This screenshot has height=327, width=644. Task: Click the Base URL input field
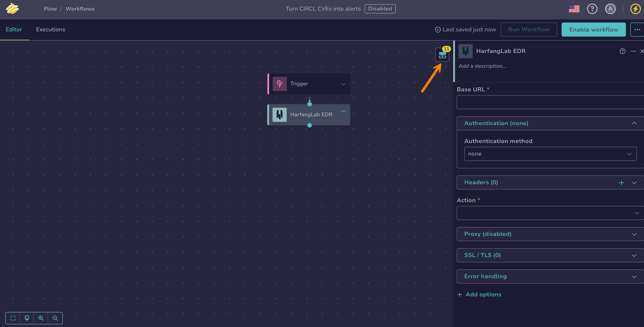pos(550,102)
